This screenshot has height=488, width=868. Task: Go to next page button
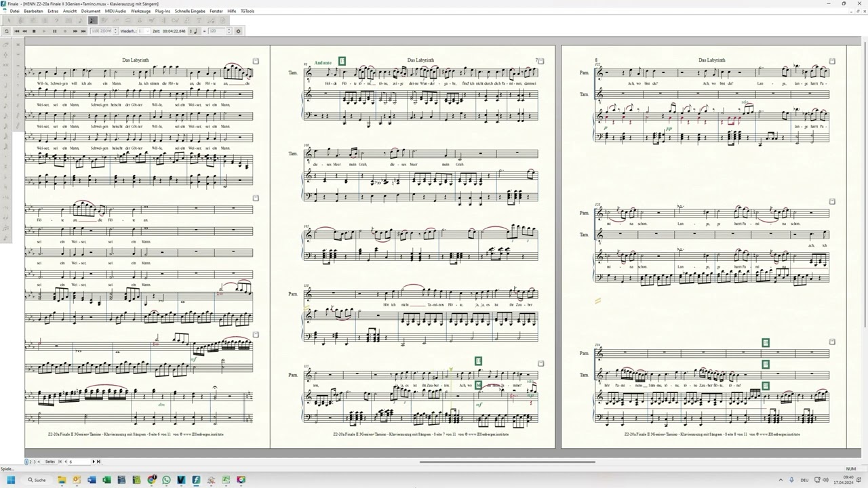click(94, 462)
